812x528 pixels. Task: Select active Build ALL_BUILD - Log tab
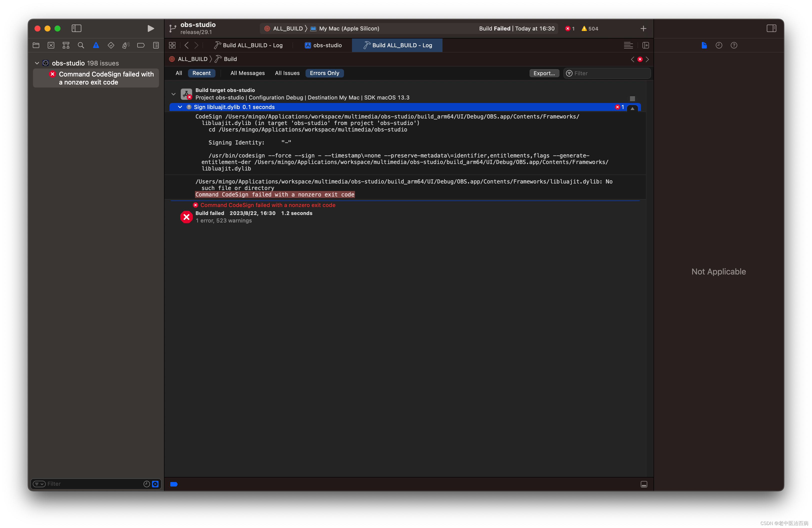pos(397,45)
